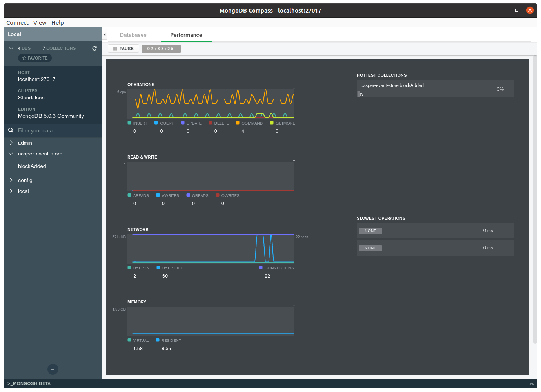Click the VIRTUAL memory legend marker
This screenshot has height=392, width=541.
point(129,340)
